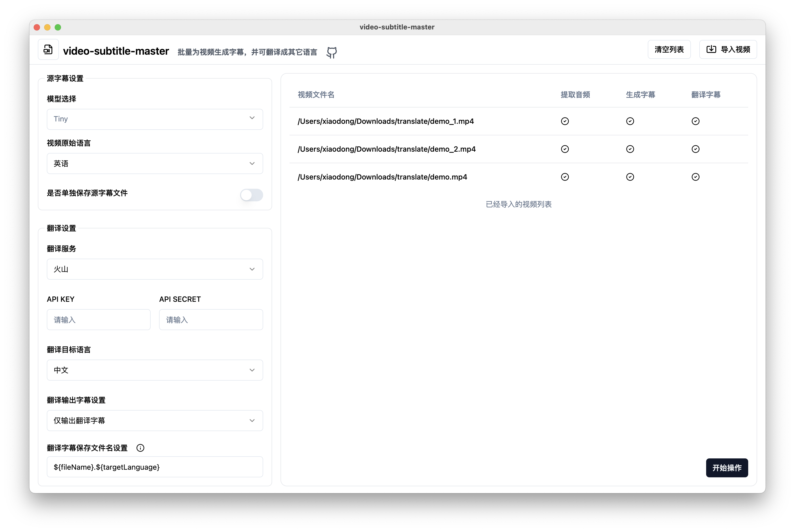Focus the API KEY input field
The image size is (795, 532).
[x=98, y=320]
